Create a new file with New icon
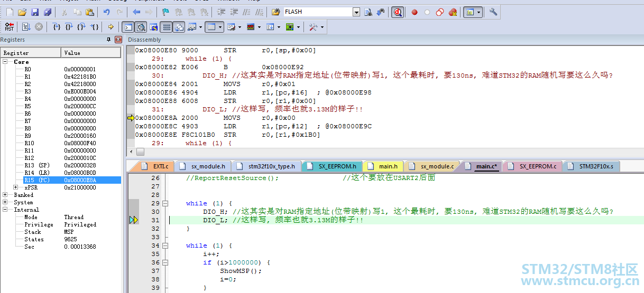This screenshot has height=293, width=644. pos(10,12)
